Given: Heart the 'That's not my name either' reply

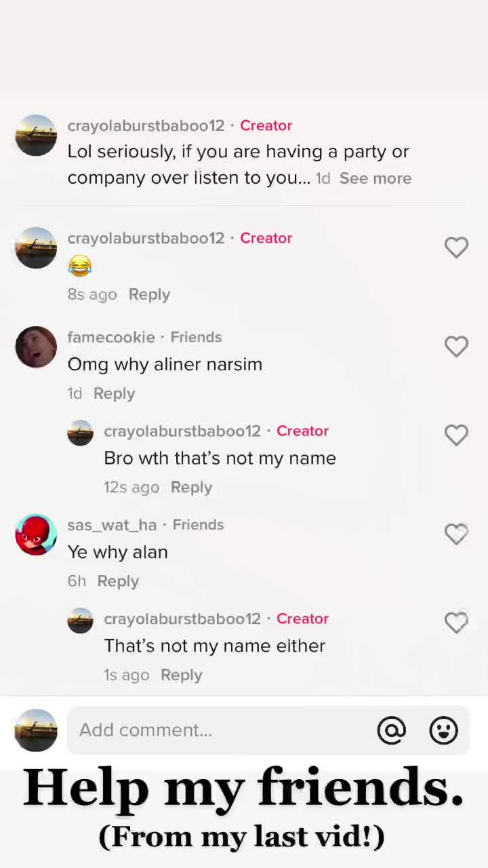Looking at the screenshot, I should [x=456, y=623].
